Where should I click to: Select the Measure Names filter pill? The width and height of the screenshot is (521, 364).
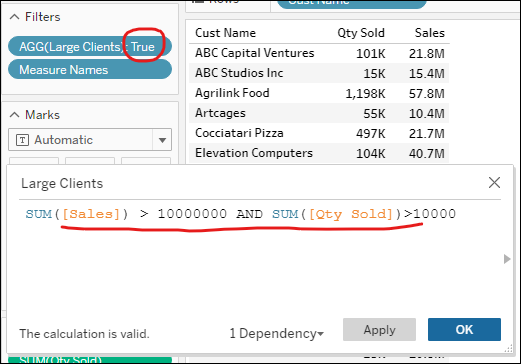pos(90,70)
